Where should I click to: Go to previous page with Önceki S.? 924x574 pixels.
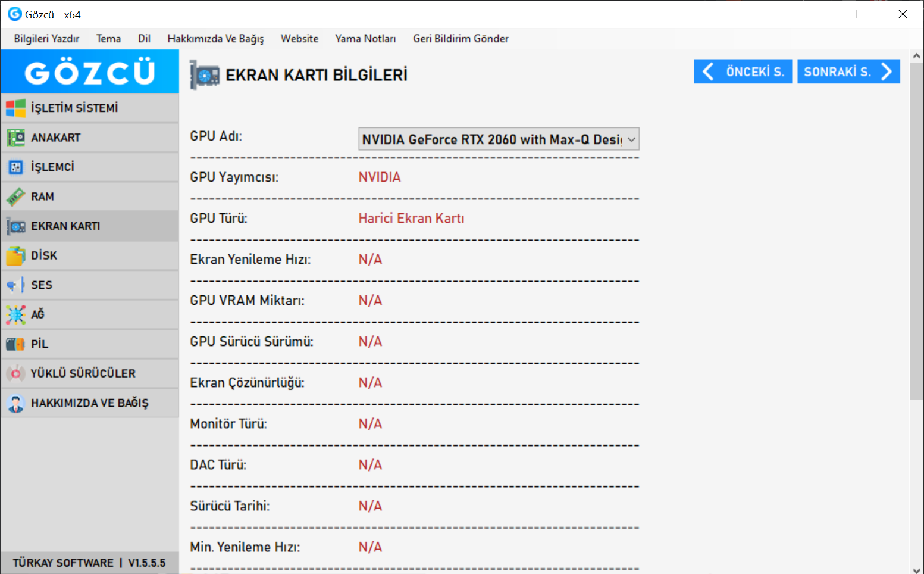(x=743, y=71)
